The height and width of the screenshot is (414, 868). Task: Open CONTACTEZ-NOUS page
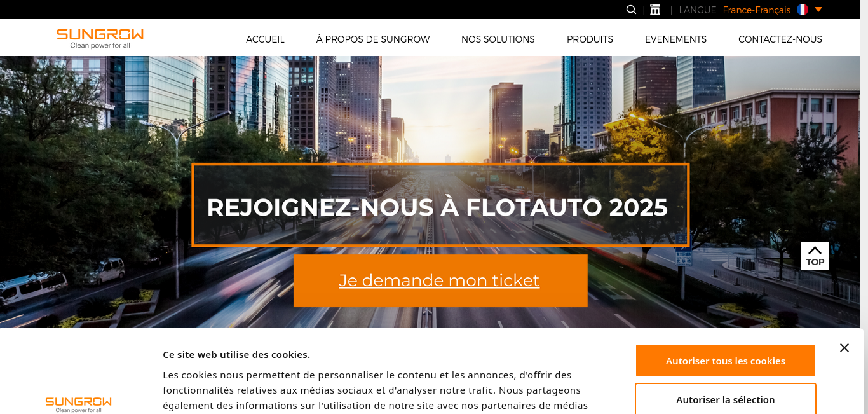click(x=780, y=39)
